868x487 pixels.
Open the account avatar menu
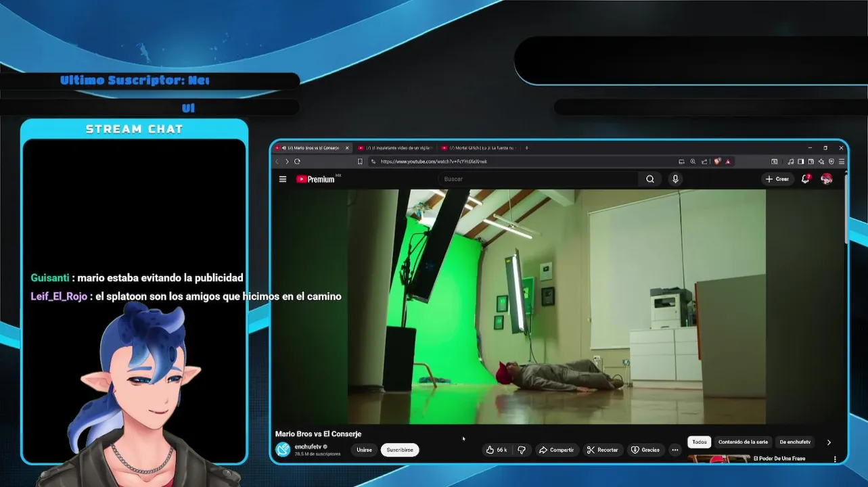(x=826, y=179)
